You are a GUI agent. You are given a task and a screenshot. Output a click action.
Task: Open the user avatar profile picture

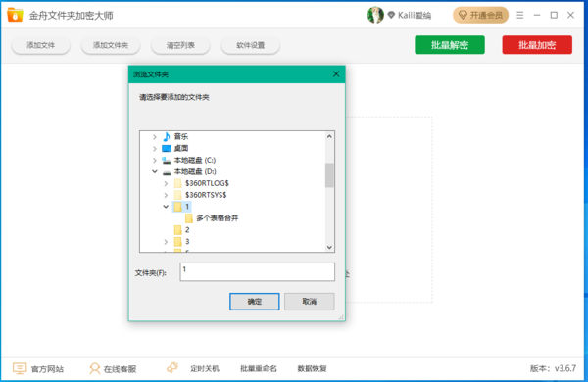(375, 15)
